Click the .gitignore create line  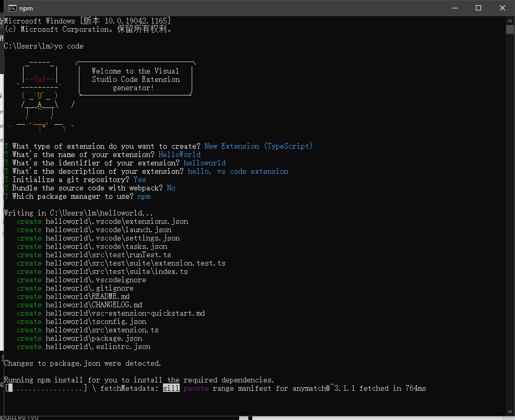tap(75, 289)
